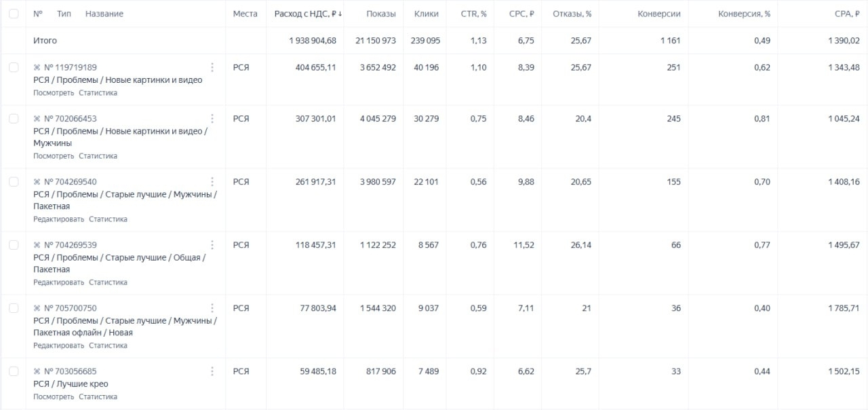Click type icon beside № 703056685

coord(37,371)
